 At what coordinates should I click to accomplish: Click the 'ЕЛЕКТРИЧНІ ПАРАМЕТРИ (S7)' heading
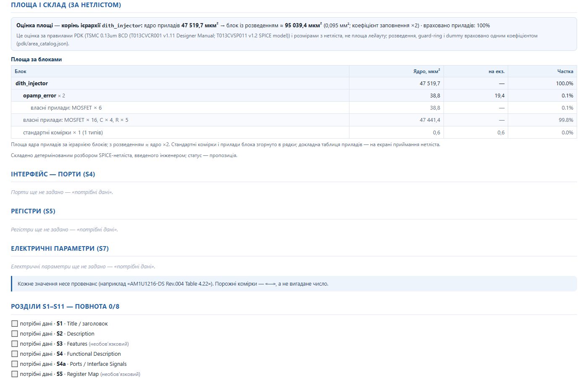click(60, 248)
